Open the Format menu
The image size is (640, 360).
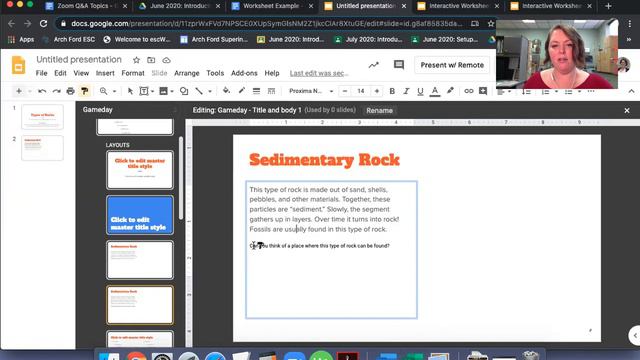[x=133, y=73]
